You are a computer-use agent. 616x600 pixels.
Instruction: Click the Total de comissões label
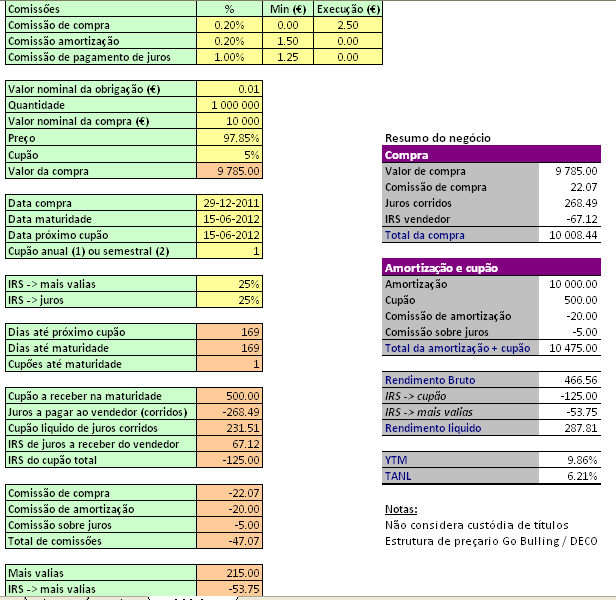[101, 541]
